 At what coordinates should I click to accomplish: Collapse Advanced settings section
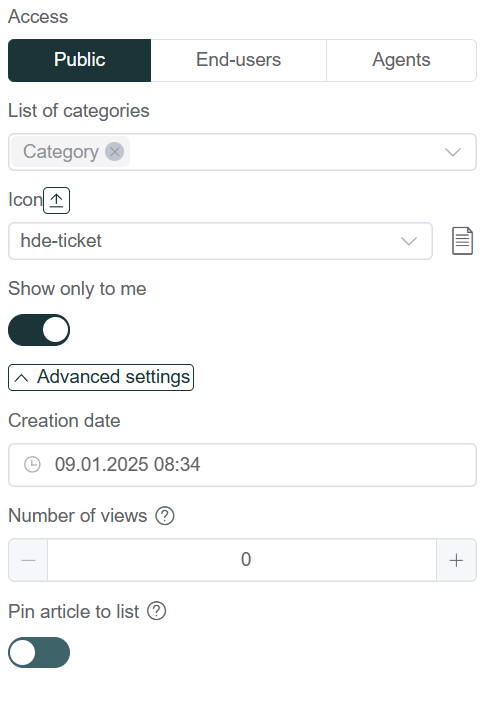coord(101,377)
